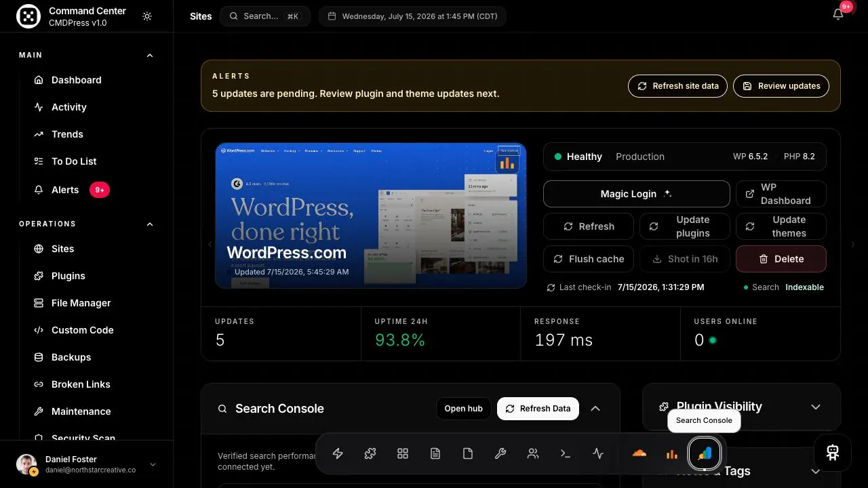
Task: Click Update plugins button
Action: [x=685, y=226]
